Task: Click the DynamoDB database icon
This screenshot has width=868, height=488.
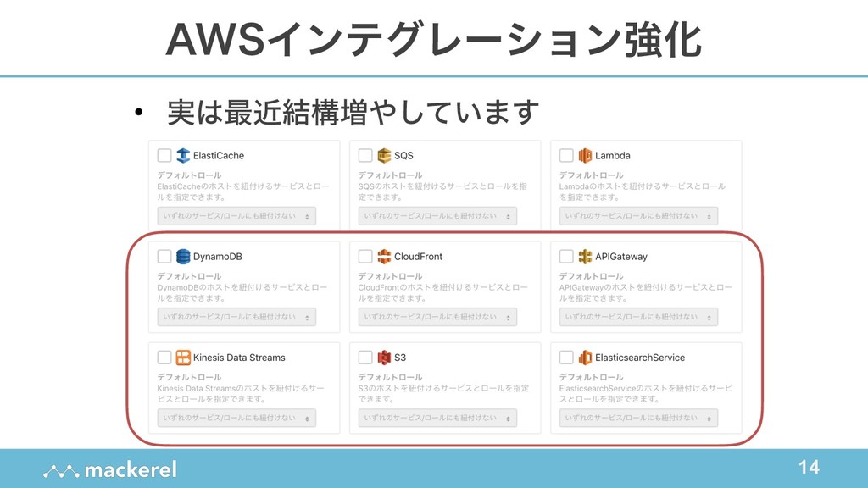Action: tap(183, 257)
